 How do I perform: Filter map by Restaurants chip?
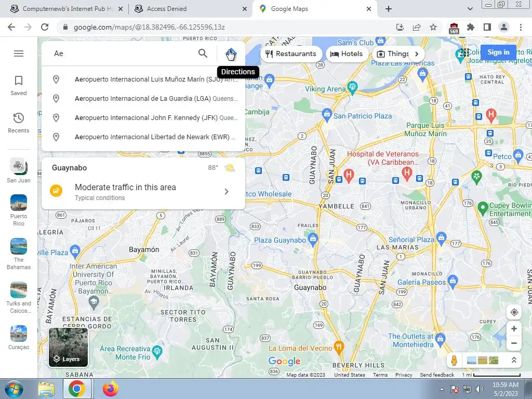click(x=291, y=54)
